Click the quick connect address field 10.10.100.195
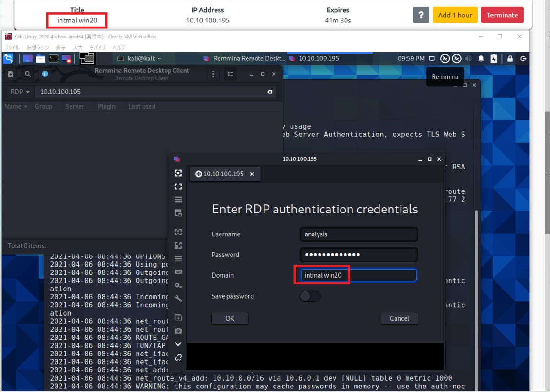Viewport: 550px width, 392px height. point(156,92)
